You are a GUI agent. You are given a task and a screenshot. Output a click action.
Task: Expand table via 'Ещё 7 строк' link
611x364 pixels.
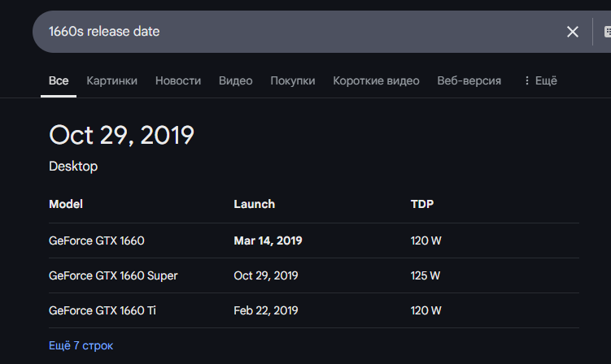[81, 345]
